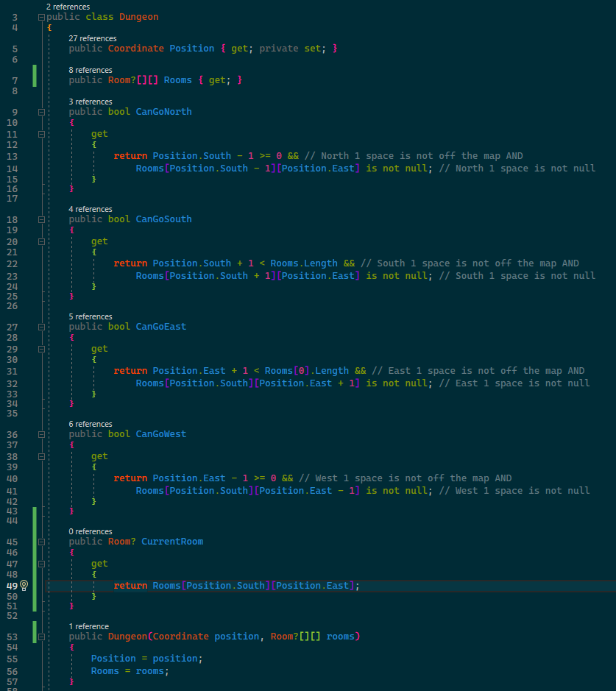Click the 'return' keyword on line 13
The image size is (616, 691).
[x=130, y=156]
